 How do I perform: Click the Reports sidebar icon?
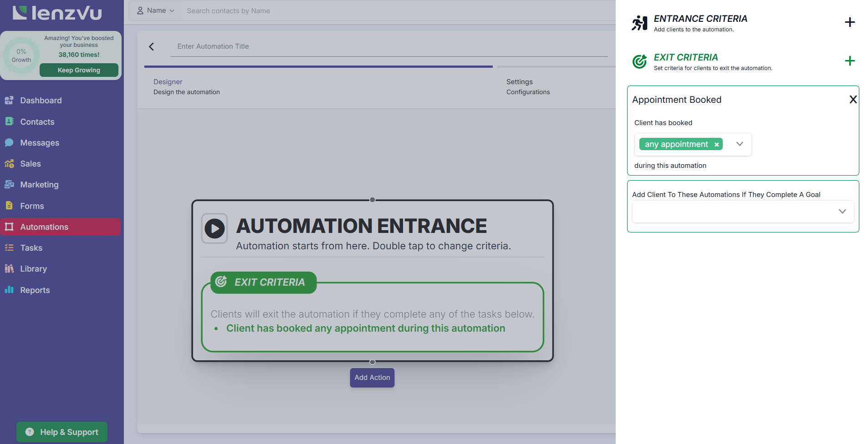[9, 290]
